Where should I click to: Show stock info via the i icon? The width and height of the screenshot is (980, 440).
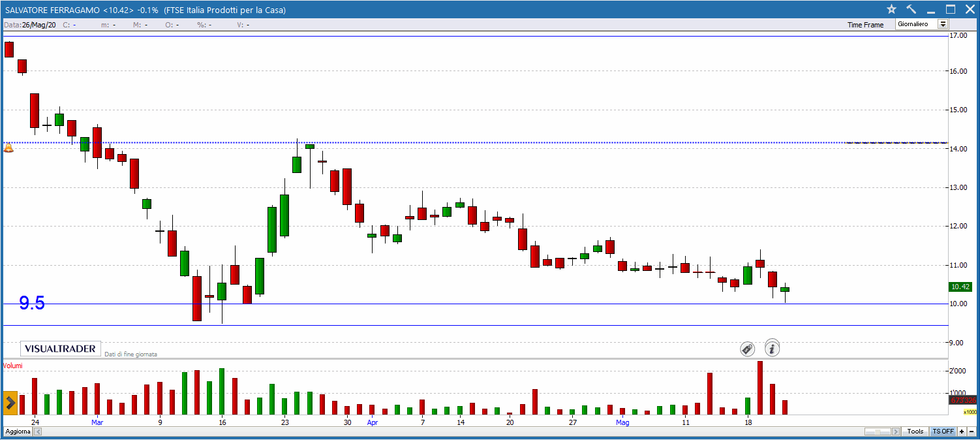(773, 349)
